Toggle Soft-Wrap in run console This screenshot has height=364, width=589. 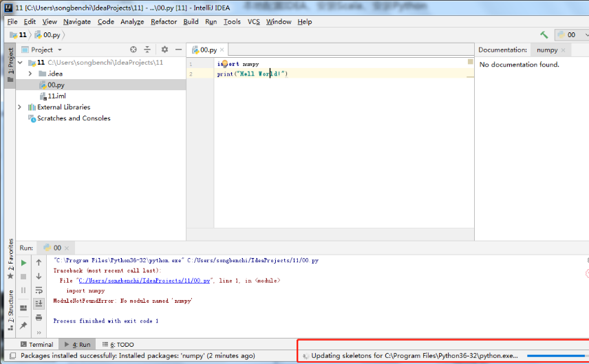click(x=39, y=290)
